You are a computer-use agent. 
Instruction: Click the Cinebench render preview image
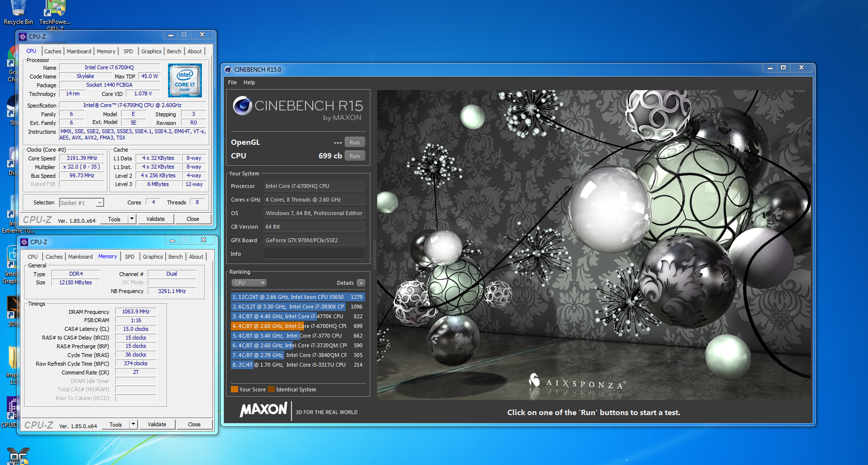(594, 245)
